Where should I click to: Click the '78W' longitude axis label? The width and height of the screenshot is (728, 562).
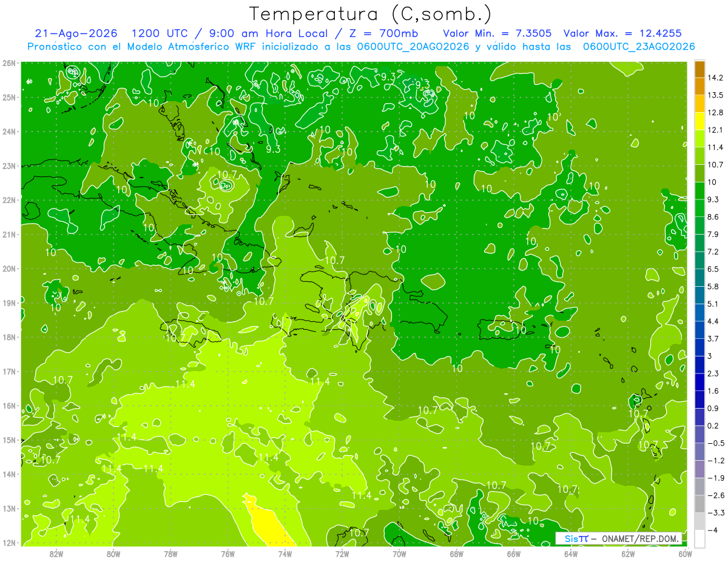(x=171, y=554)
